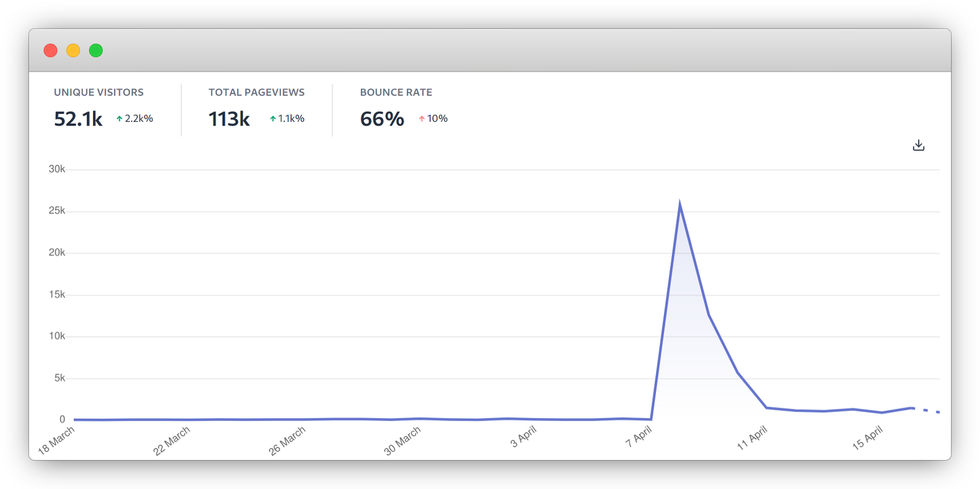Click the 30k y-axis label
Screen dimensions: 980x489
[57, 169]
